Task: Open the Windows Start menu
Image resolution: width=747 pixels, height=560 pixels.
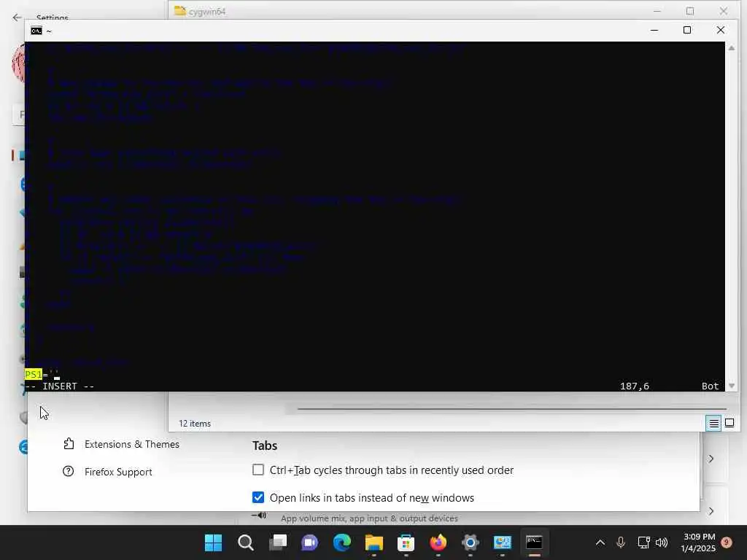Action: [213, 542]
